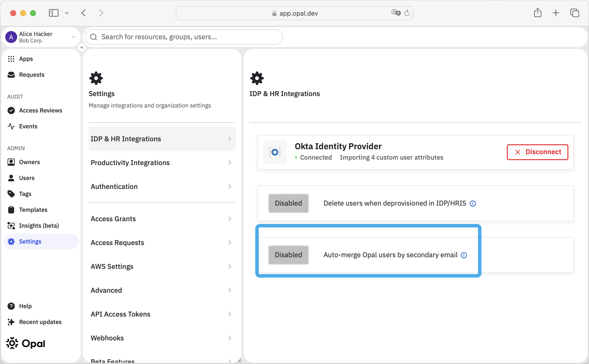Viewport: 589px width, 364px height.
Task: Open Insights (beta) page
Action: [x=41, y=226]
